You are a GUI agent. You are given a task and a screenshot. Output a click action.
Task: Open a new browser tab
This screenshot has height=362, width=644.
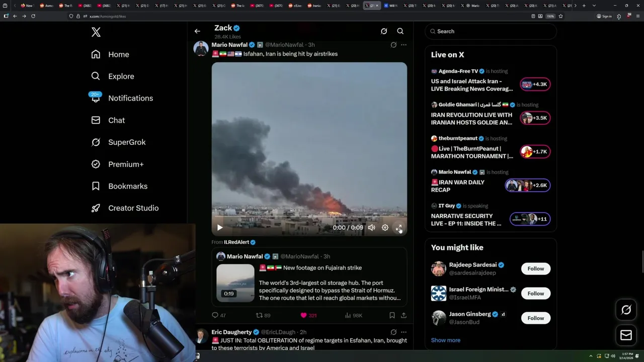pos(584,6)
